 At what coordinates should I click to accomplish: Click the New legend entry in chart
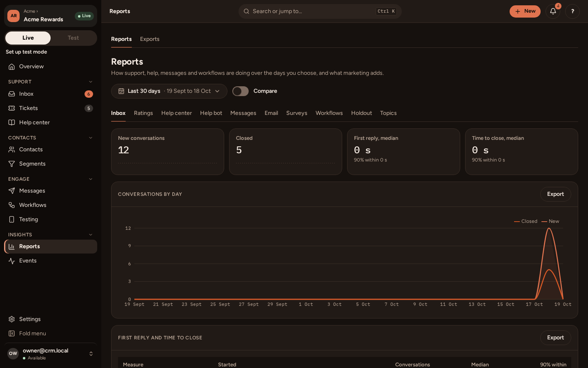(x=550, y=221)
